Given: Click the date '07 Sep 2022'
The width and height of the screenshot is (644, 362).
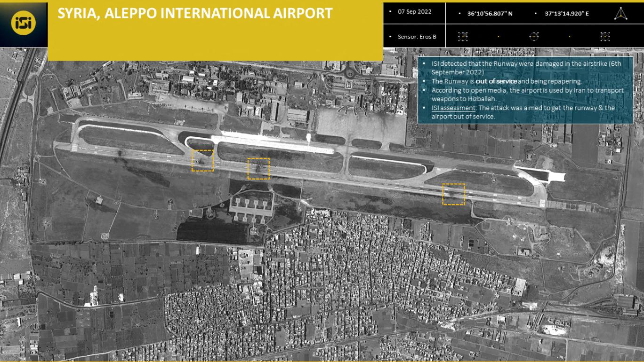Looking at the screenshot, I should point(414,12).
